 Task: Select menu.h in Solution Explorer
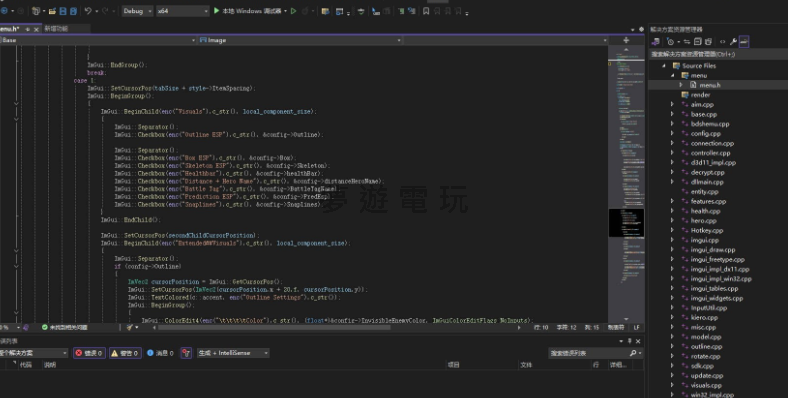(710, 85)
